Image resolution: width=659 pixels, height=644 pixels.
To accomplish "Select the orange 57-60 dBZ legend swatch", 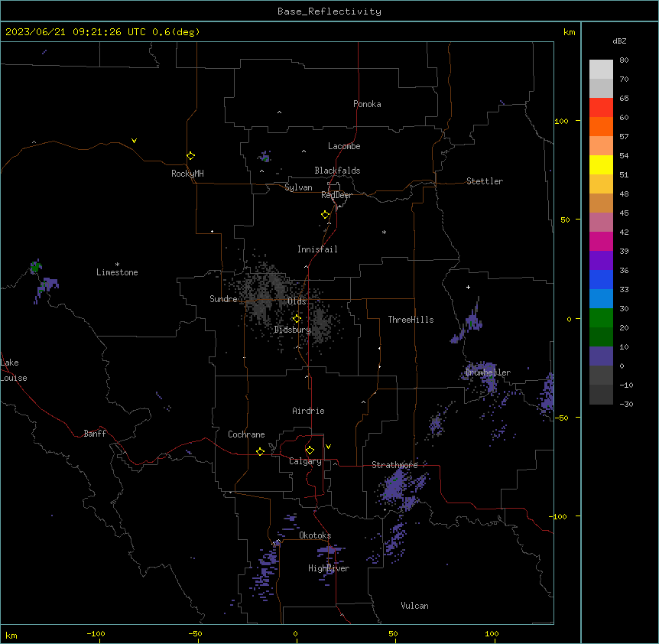I will (x=601, y=126).
